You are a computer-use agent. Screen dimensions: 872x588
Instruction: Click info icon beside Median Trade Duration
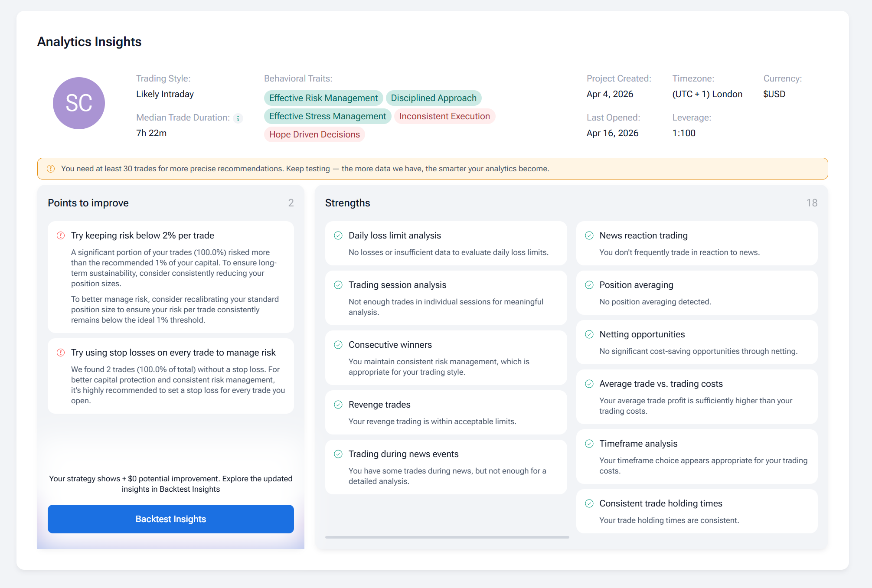238,118
